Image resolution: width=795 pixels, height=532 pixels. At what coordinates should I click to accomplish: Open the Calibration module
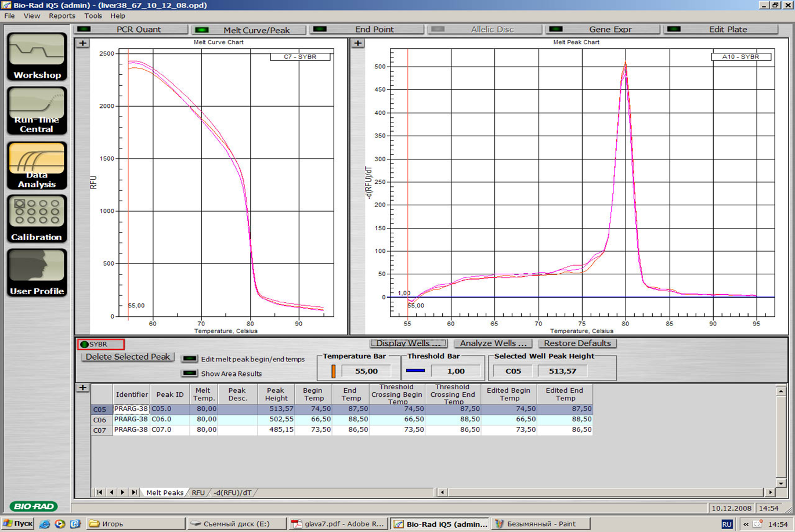pyautogui.click(x=37, y=219)
